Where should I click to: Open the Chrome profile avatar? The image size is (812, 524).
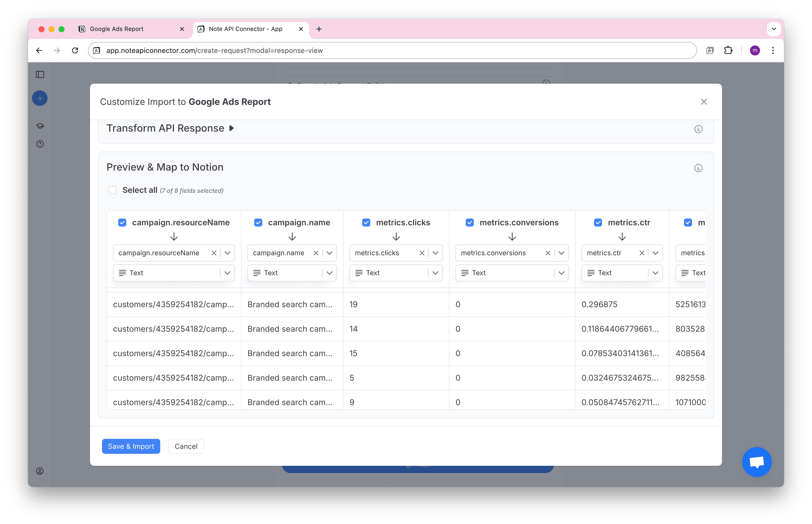pyautogui.click(x=755, y=51)
